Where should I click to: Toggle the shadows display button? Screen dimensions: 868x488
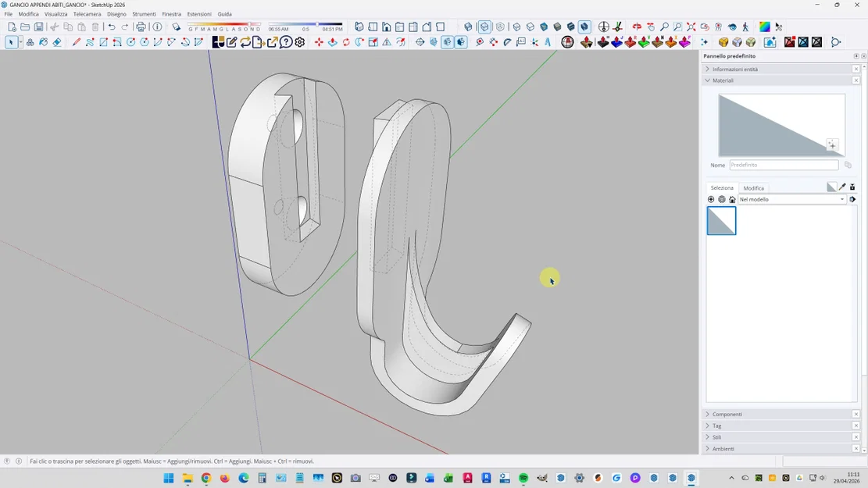(176, 27)
